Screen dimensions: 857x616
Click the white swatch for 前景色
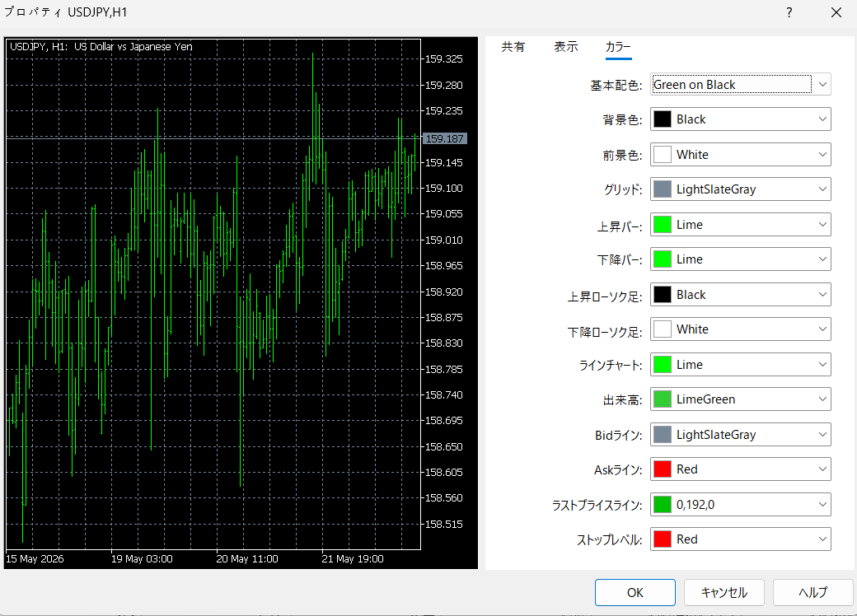tap(663, 155)
